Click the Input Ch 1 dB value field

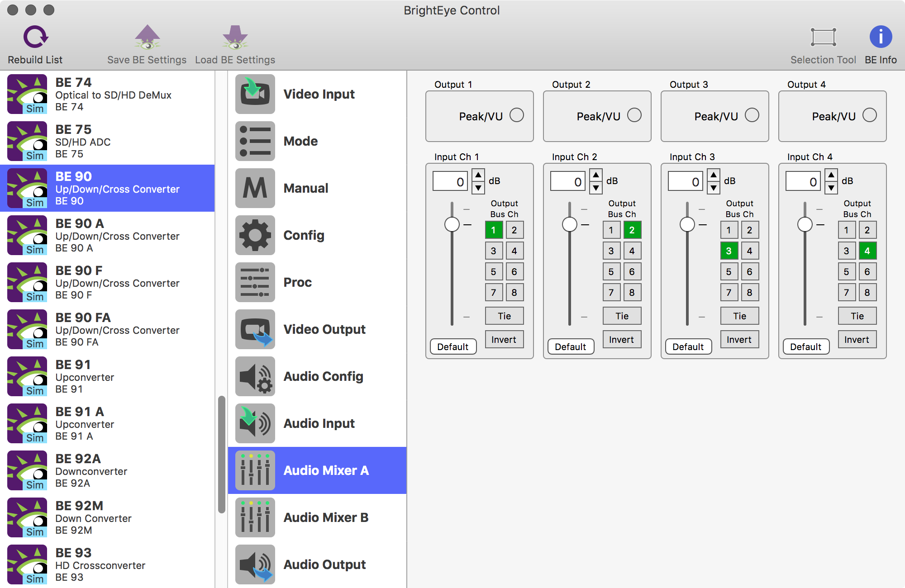(450, 181)
